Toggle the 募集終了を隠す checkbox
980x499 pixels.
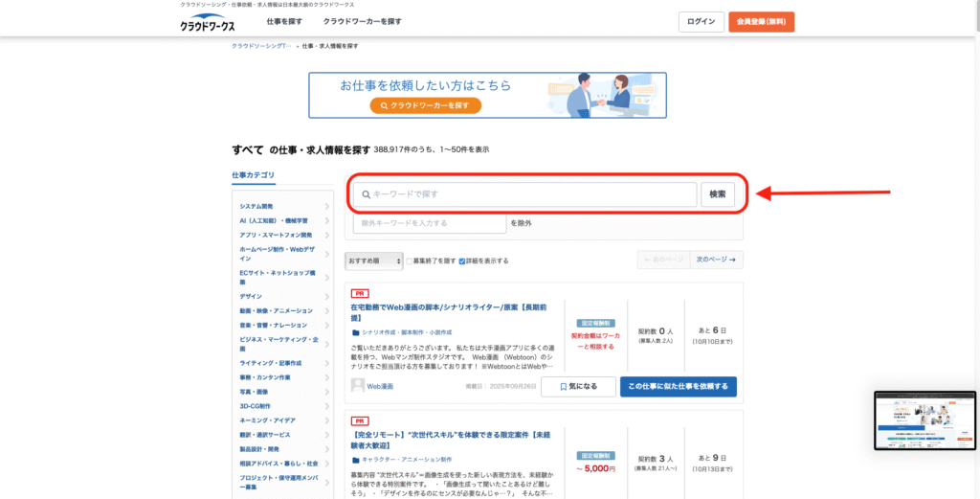(410, 261)
